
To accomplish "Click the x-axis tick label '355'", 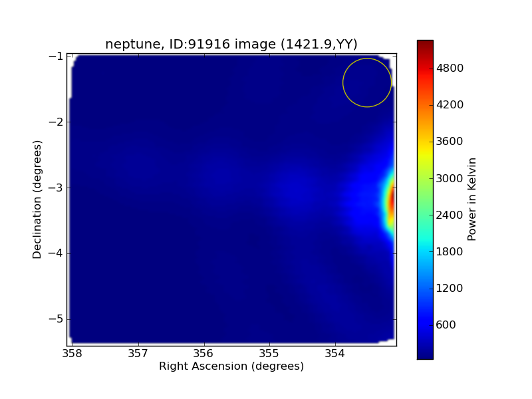I will pos(269,354).
